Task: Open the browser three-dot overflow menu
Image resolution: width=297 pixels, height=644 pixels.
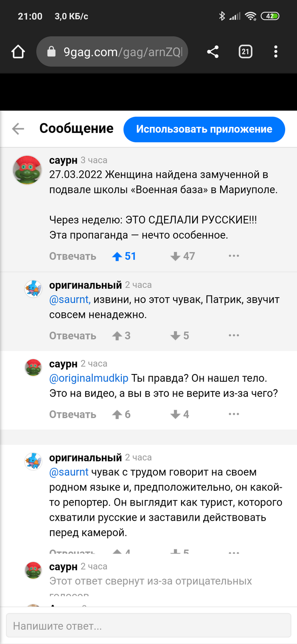Action: [x=276, y=52]
